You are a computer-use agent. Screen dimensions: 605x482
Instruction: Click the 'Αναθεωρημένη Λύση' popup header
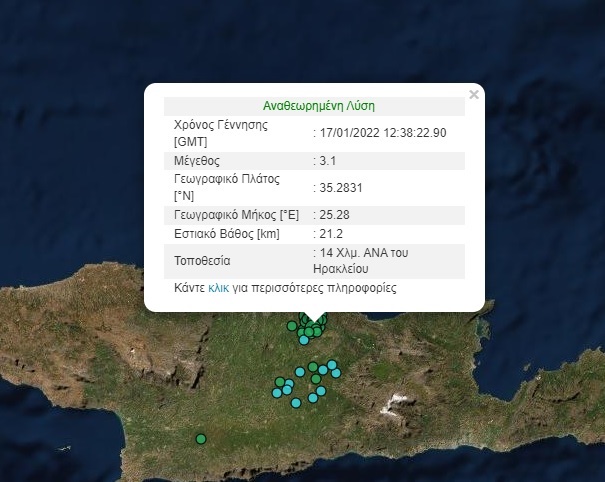pyautogui.click(x=318, y=105)
